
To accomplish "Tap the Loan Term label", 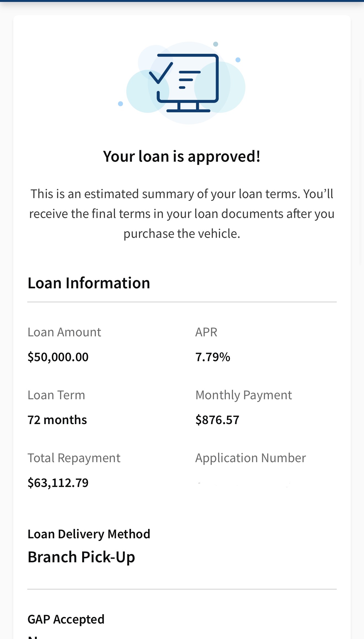I will (x=56, y=395).
